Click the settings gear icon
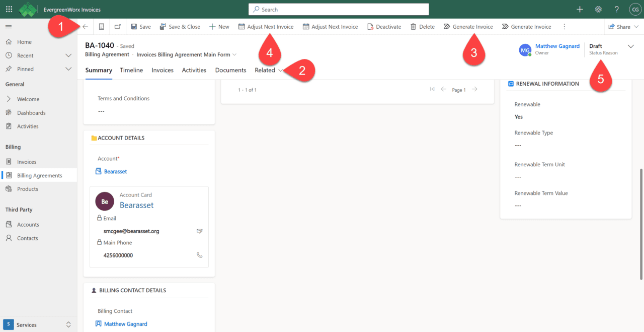 [598, 9]
